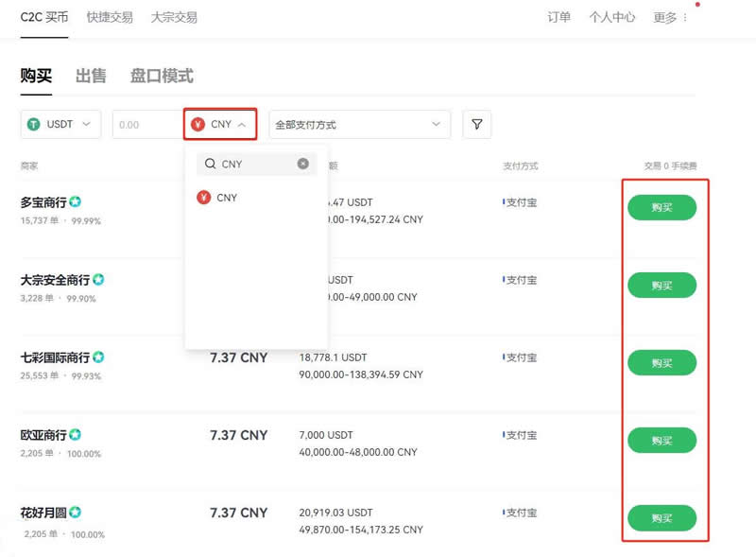Open the 更多 menu
Viewport: 756px width, 557px height.
tap(670, 17)
